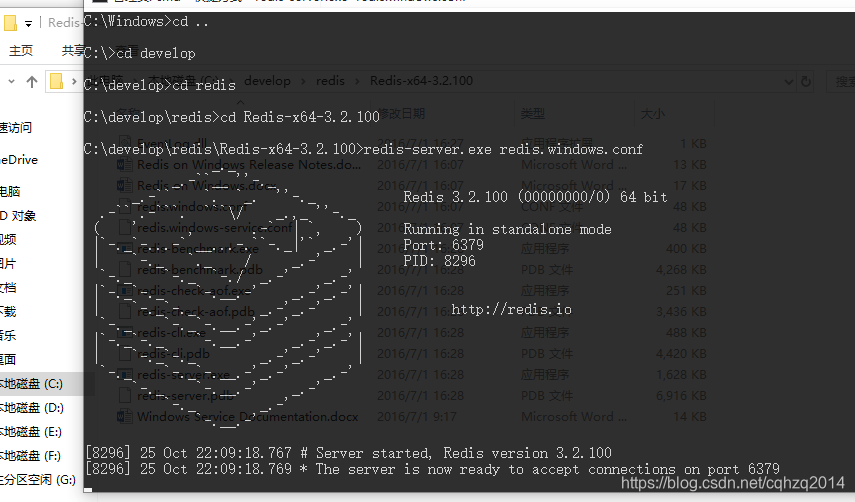
Task: Open the address bar history dropdown
Action: [x=788, y=82]
